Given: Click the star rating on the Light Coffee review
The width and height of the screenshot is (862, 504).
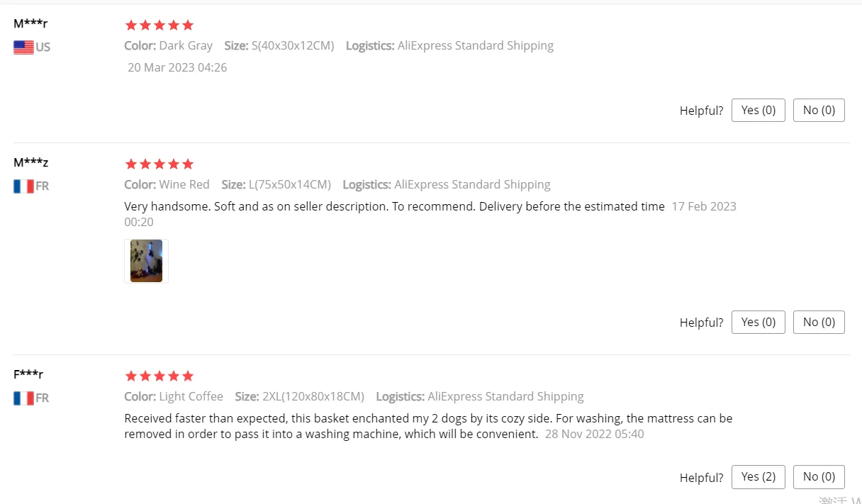Looking at the screenshot, I should point(159,376).
